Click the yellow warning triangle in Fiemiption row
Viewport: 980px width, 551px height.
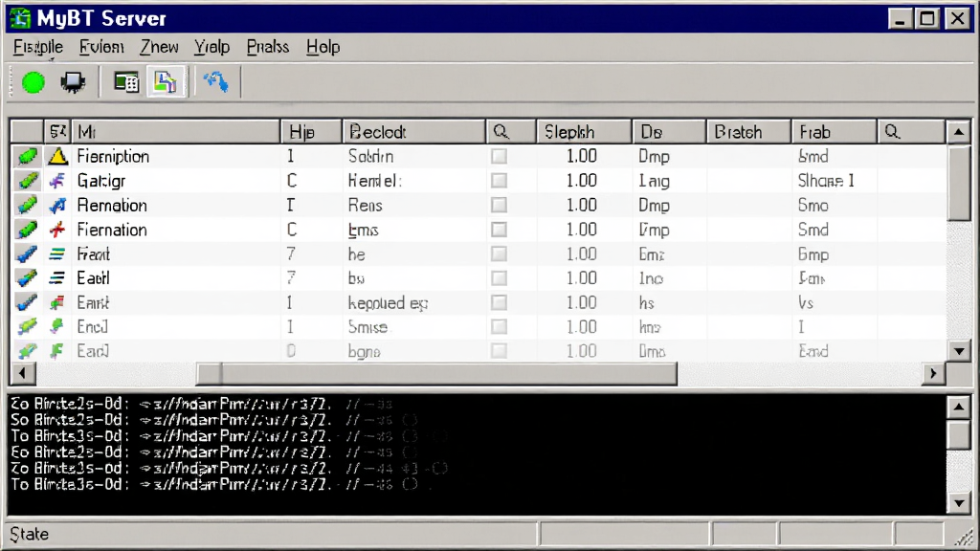coord(57,156)
